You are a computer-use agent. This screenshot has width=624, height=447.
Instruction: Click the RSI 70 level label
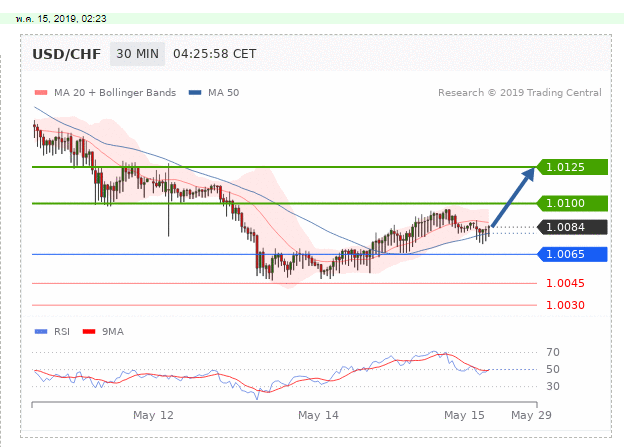[x=553, y=352]
